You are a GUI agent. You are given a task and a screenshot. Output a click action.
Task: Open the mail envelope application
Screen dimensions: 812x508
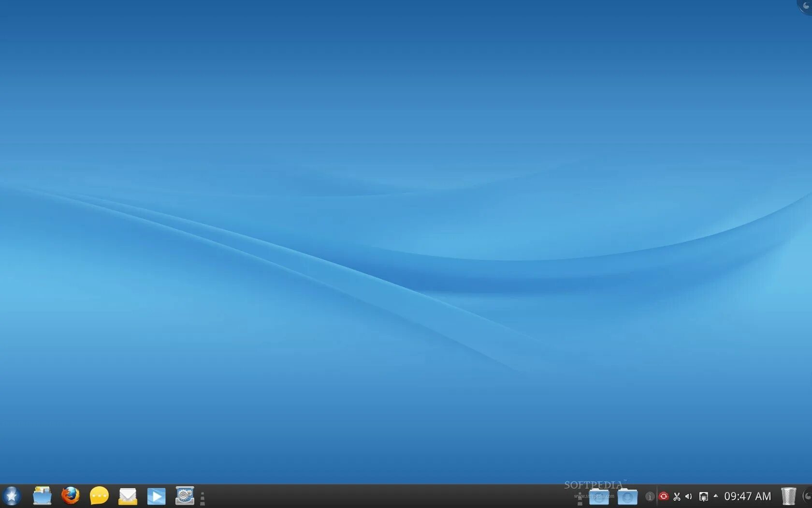[128, 496]
